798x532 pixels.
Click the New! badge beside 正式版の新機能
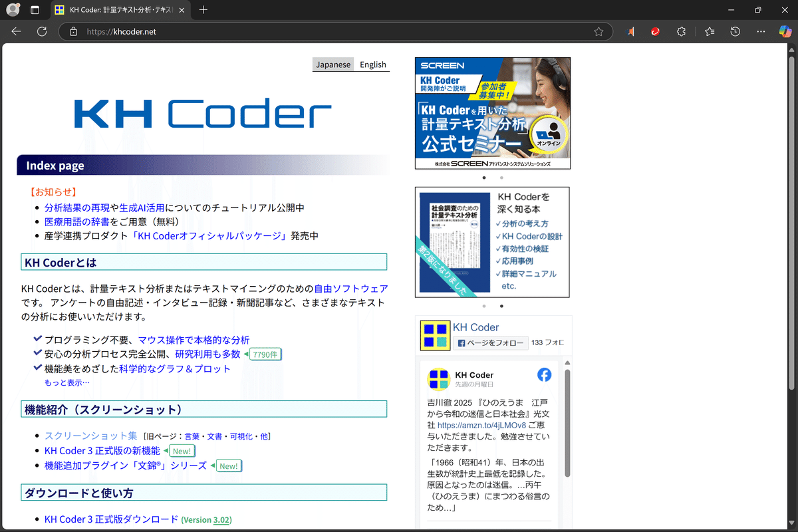[x=182, y=451]
